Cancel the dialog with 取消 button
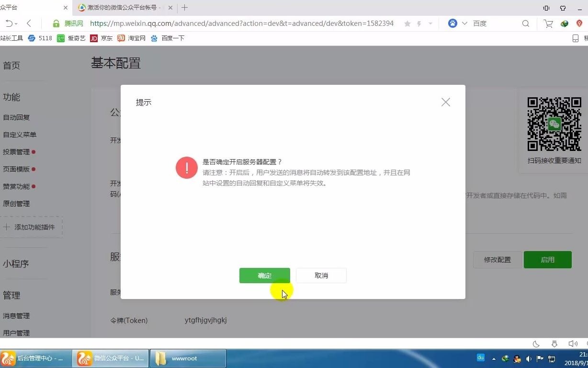 coord(321,276)
